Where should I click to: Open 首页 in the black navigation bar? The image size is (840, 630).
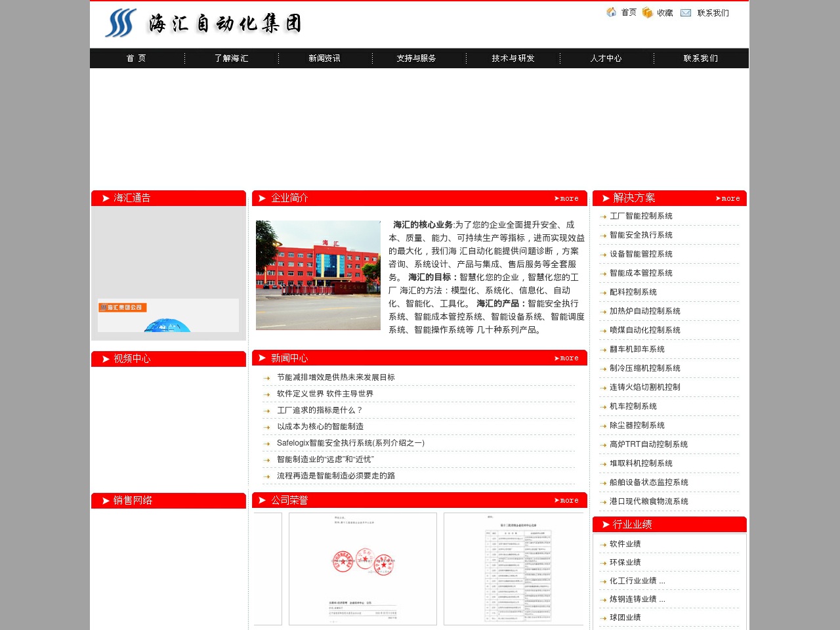pos(136,58)
